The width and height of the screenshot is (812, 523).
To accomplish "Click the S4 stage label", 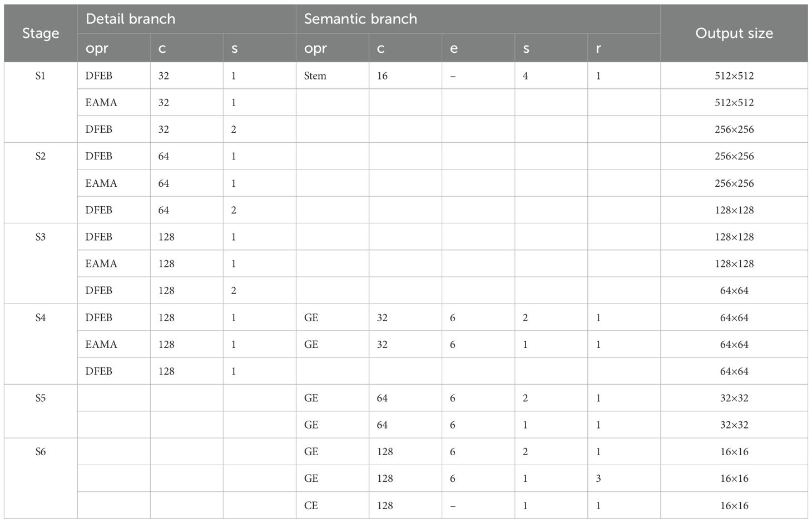I will tap(41, 317).
